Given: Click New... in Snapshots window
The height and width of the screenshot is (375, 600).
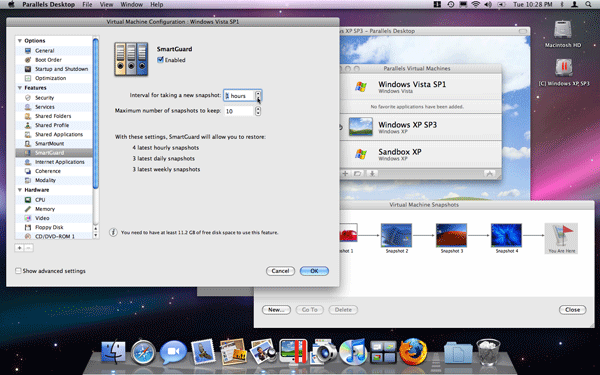Looking at the screenshot, I should coord(276,310).
